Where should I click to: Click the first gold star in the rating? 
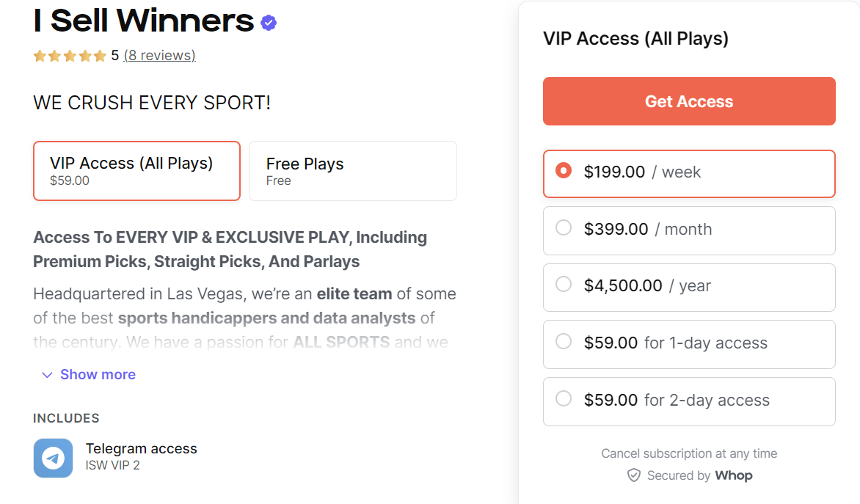pyautogui.click(x=40, y=55)
